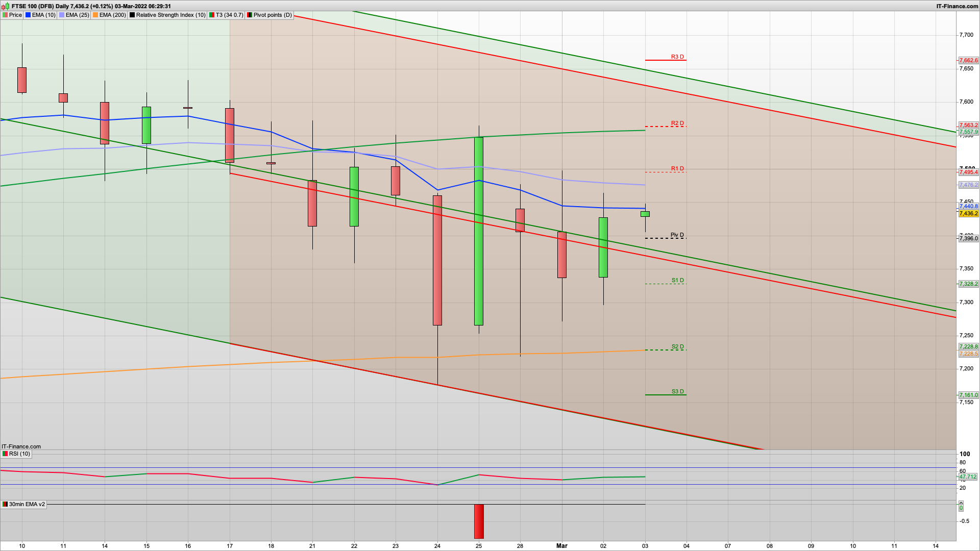
Task: Click the 28 date axis label
Action: coord(520,546)
